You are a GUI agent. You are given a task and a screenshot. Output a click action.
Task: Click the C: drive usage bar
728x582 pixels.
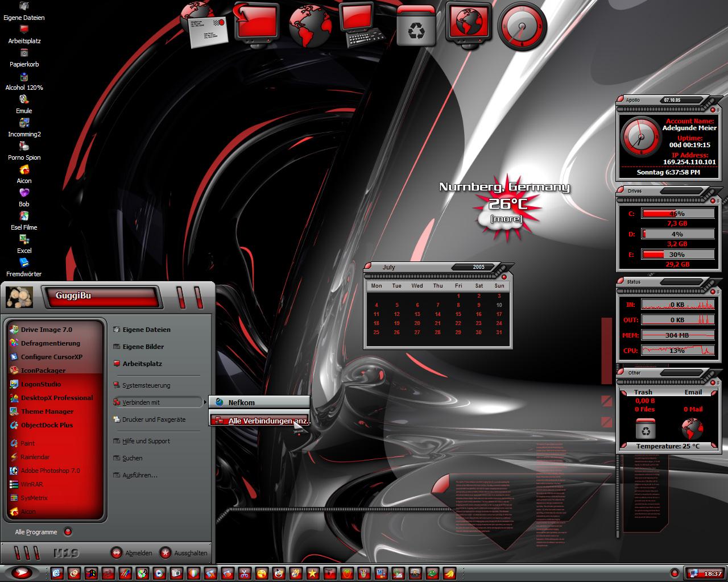tap(677, 214)
